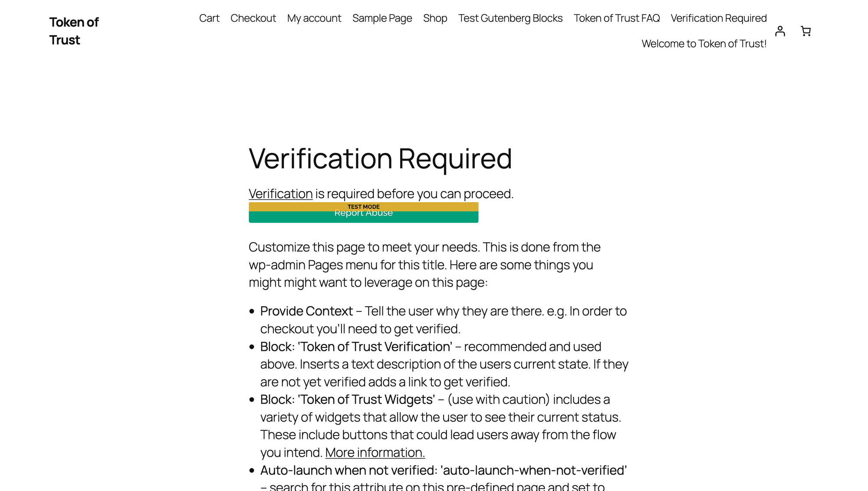The image size is (868, 491).
Task: Click the yellow TEST MODE banner
Action: pyautogui.click(x=363, y=206)
